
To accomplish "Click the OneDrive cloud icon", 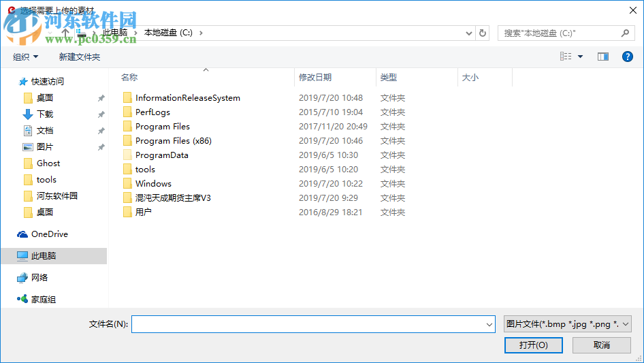I will [22, 234].
